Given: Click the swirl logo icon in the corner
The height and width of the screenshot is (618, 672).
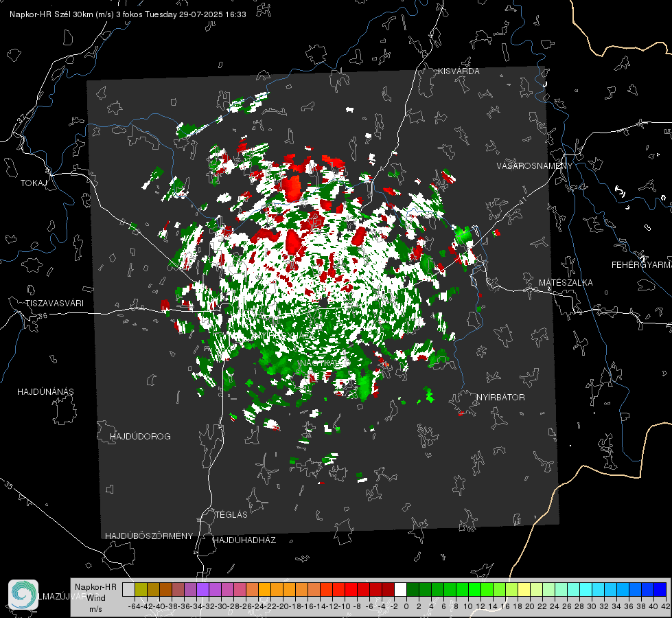Looking at the screenshot, I should pos(23,595).
